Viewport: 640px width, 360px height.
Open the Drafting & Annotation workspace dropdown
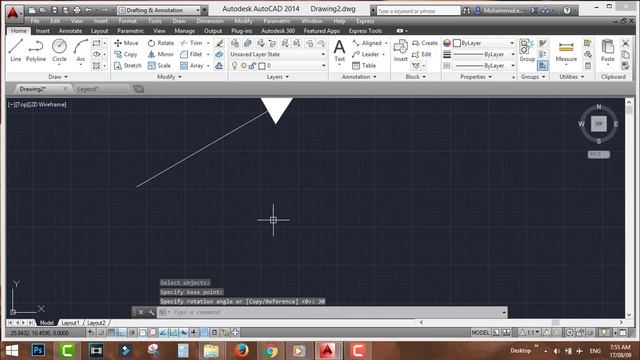coord(160,10)
